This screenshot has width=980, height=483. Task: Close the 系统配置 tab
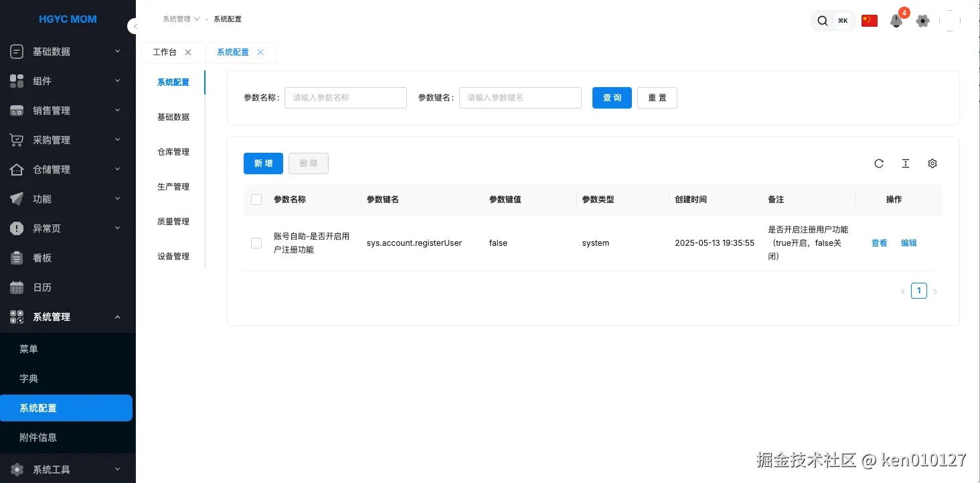pyautogui.click(x=260, y=52)
